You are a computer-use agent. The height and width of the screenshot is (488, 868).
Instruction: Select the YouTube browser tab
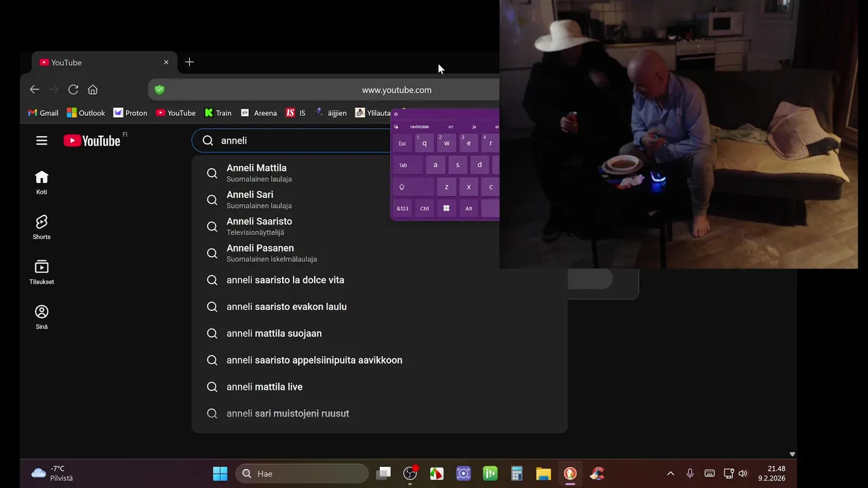104,62
